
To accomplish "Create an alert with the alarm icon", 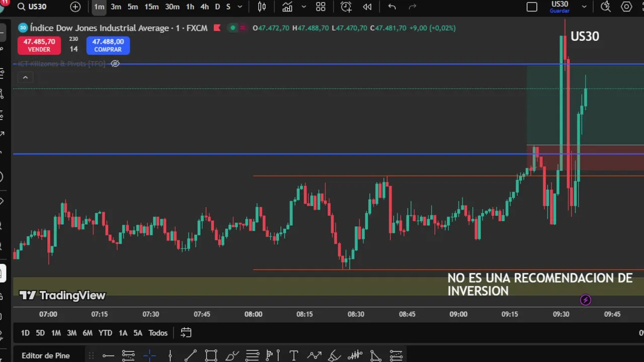I will coord(346,7).
